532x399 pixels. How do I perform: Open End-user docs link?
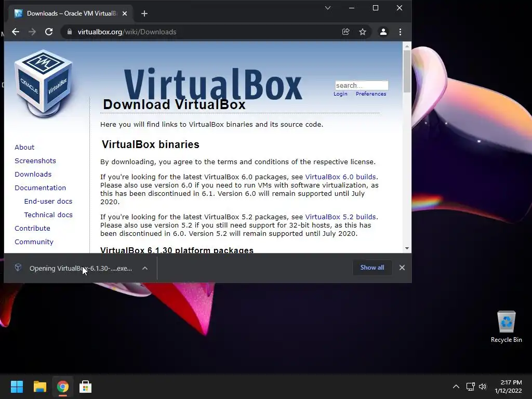(48, 202)
